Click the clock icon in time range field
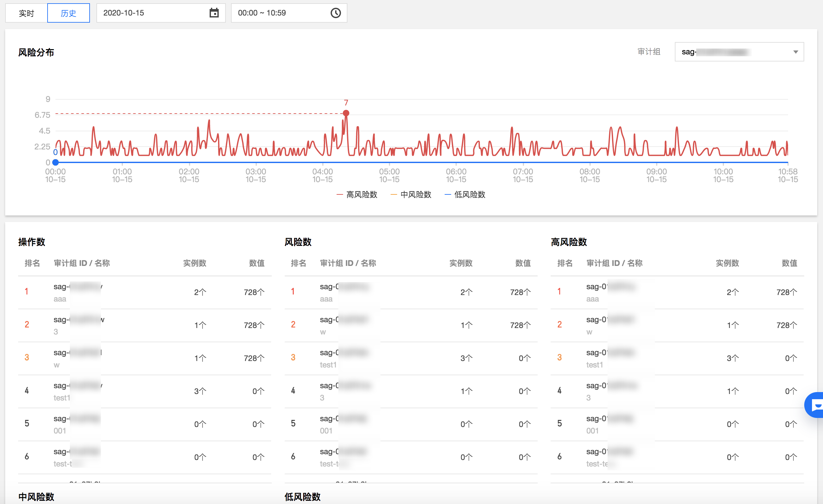823x504 pixels. (x=335, y=13)
